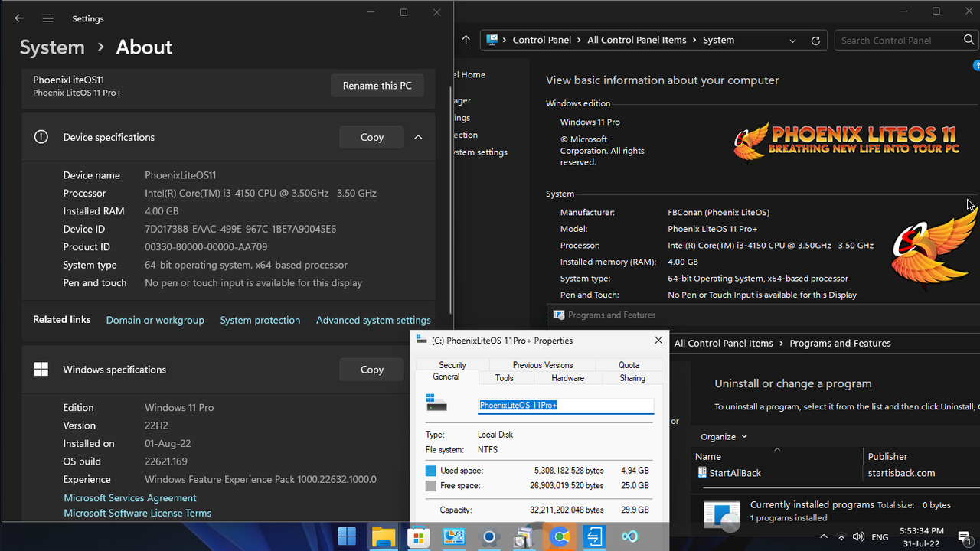Open the Advanced system settings link
Screen dimensions: 980x551
pyautogui.click(x=374, y=320)
